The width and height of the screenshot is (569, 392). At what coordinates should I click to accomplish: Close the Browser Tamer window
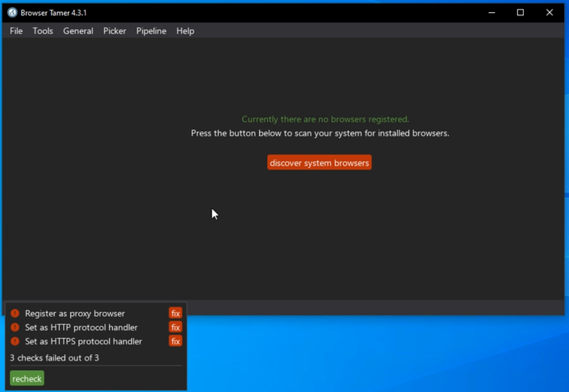pyautogui.click(x=550, y=13)
